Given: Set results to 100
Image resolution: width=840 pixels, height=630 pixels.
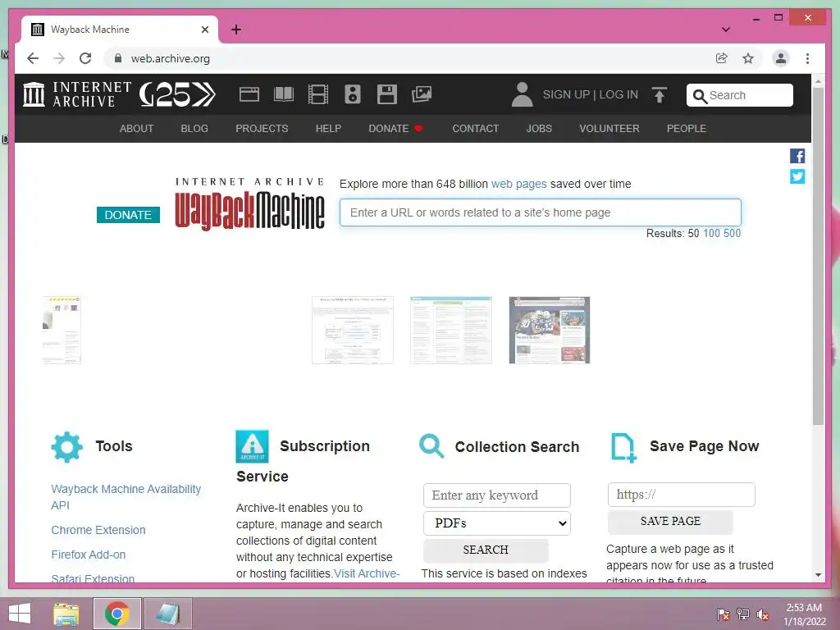Looking at the screenshot, I should point(711,234).
